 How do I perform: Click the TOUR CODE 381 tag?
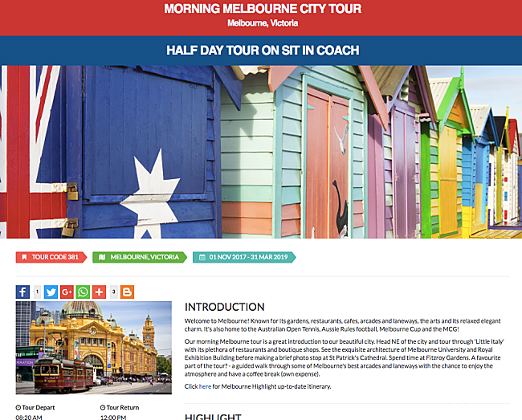click(51, 257)
